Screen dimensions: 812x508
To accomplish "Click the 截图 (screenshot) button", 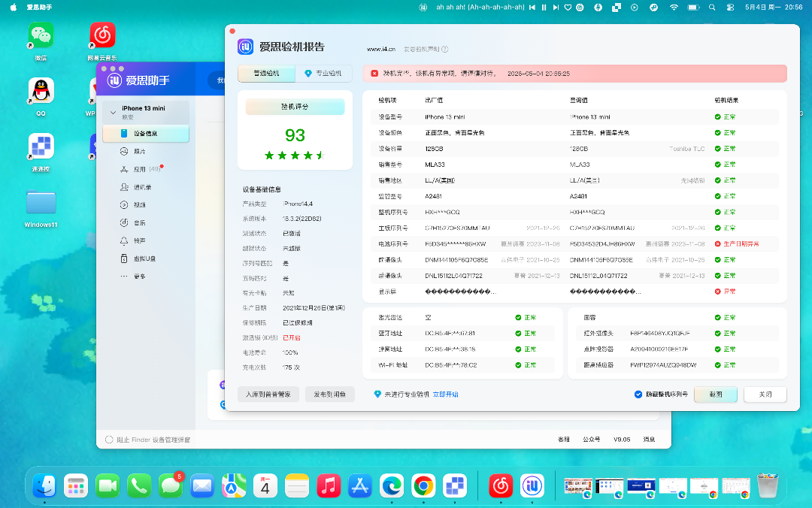I will (716, 394).
